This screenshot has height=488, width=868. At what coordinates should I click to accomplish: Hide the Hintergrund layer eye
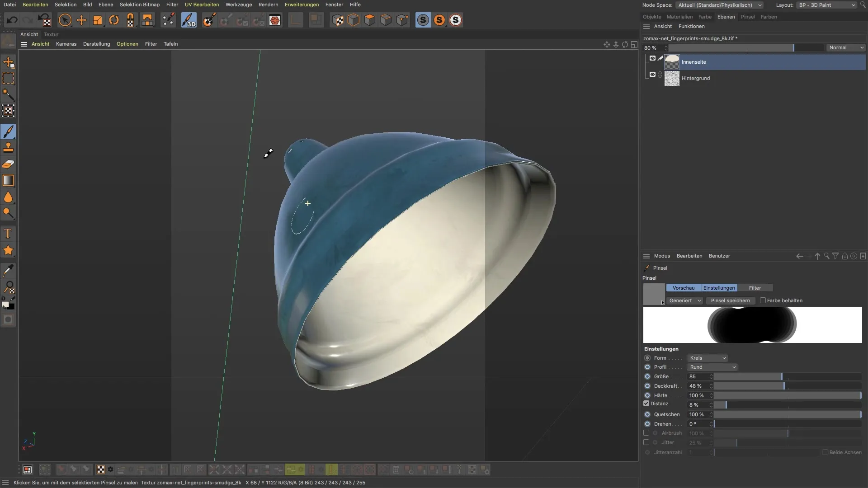tap(652, 75)
